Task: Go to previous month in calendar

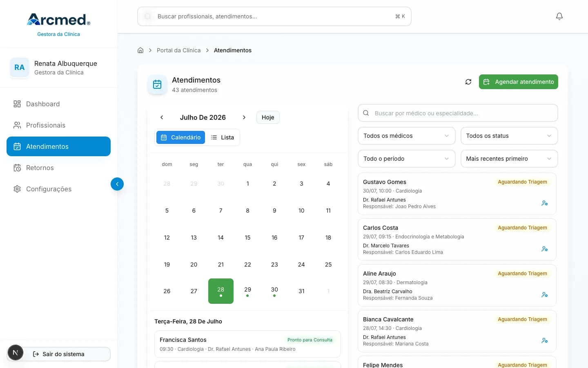Action: coord(162,117)
